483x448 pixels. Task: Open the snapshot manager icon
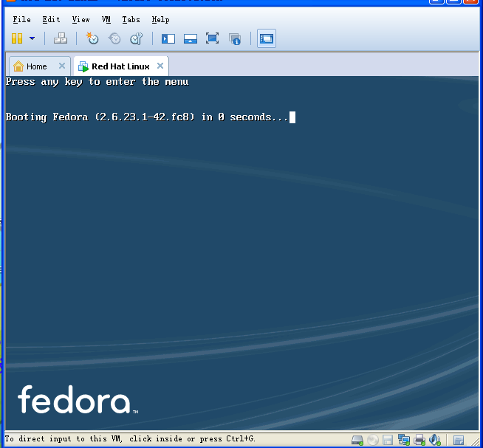pyautogui.click(x=136, y=38)
